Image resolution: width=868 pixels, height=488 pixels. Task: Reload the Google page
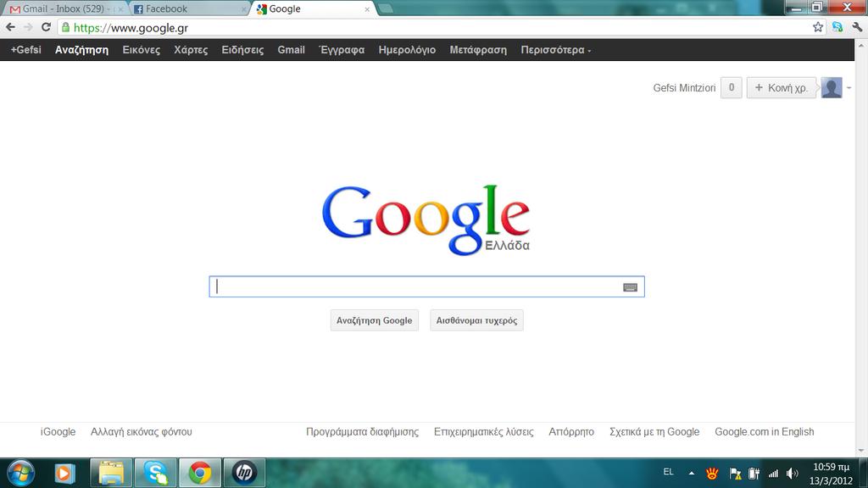pos(46,27)
